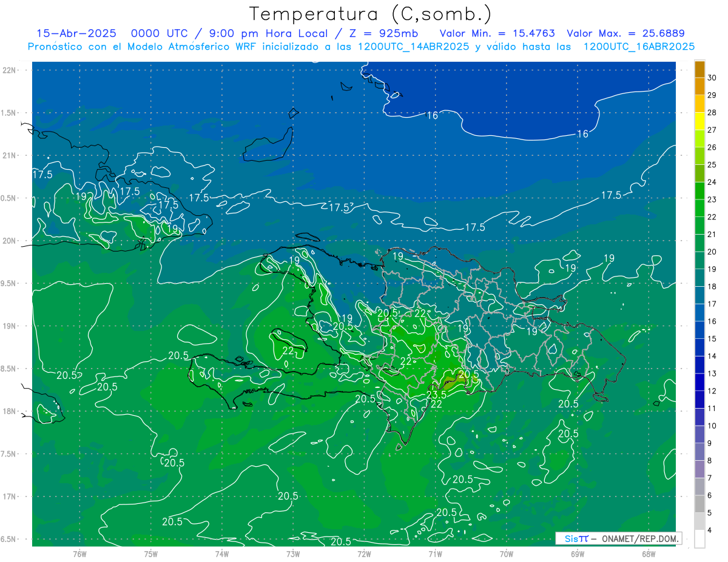Screen dimensions: 728x562
Task: Click the 72W longitude axis label
Action: [364, 554]
